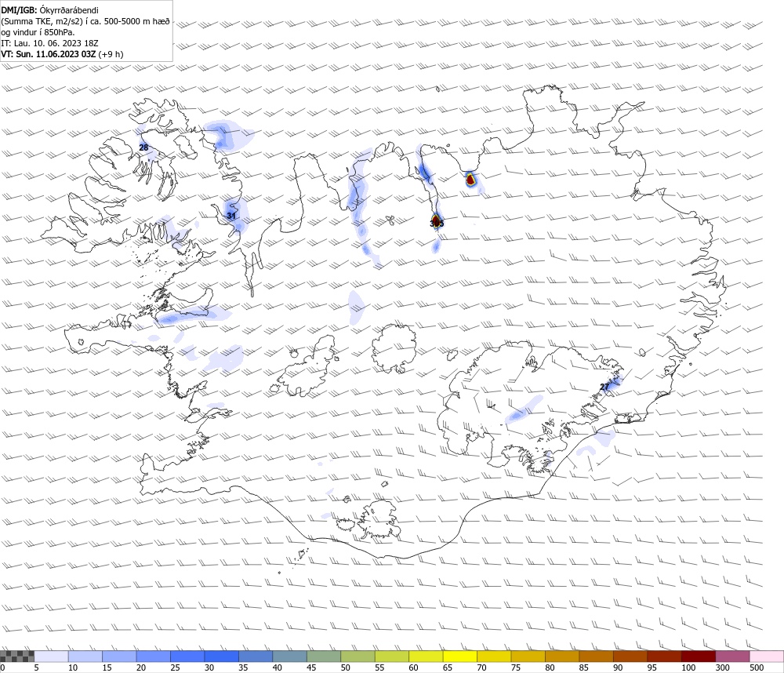This screenshot has height=673, width=784.
Task: Select the legend swatch between 15 and 20
Action: pos(119,657)
